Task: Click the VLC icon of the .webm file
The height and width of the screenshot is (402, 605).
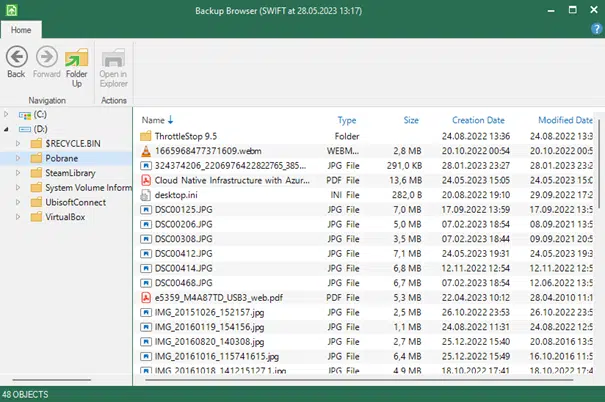Action: click(x=146, y=150)
